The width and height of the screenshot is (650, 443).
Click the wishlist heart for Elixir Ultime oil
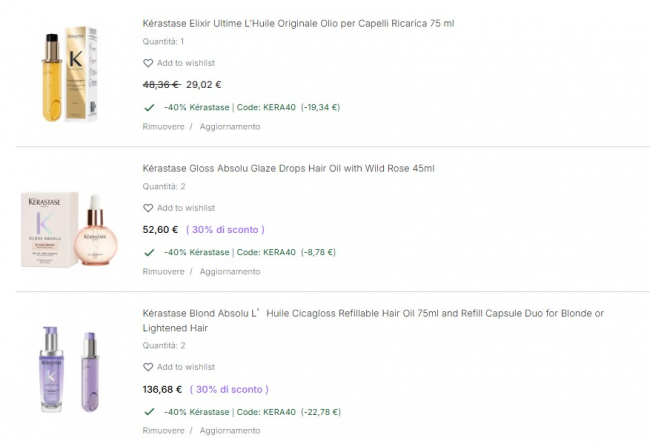pos(148,63)
